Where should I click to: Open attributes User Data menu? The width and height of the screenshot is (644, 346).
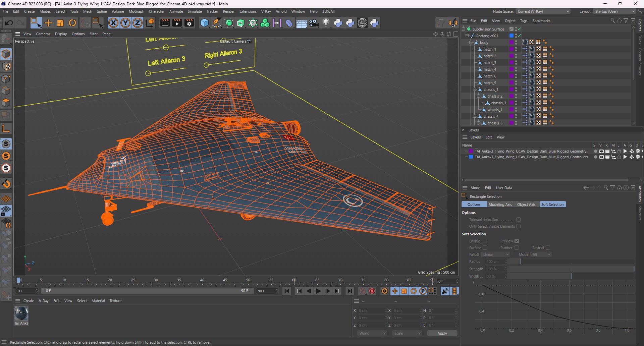(504, 188)
